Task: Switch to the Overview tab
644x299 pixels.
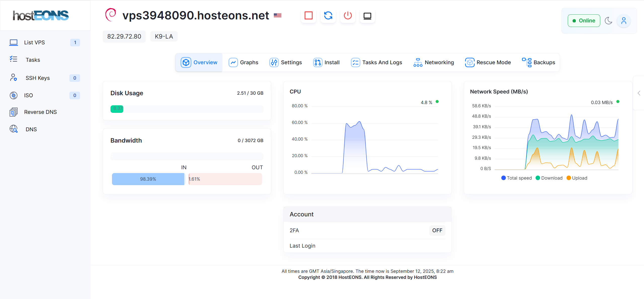Action: (199, 62)
